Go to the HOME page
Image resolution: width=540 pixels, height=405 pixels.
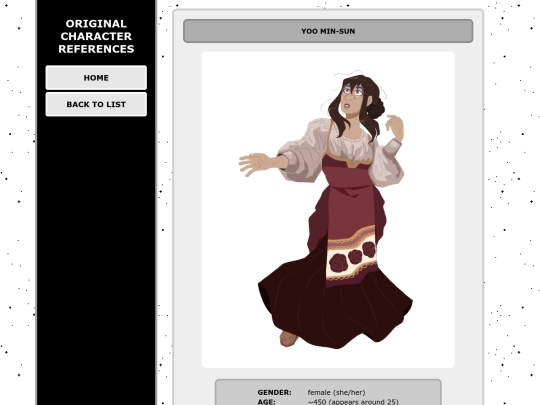point(96,78)
